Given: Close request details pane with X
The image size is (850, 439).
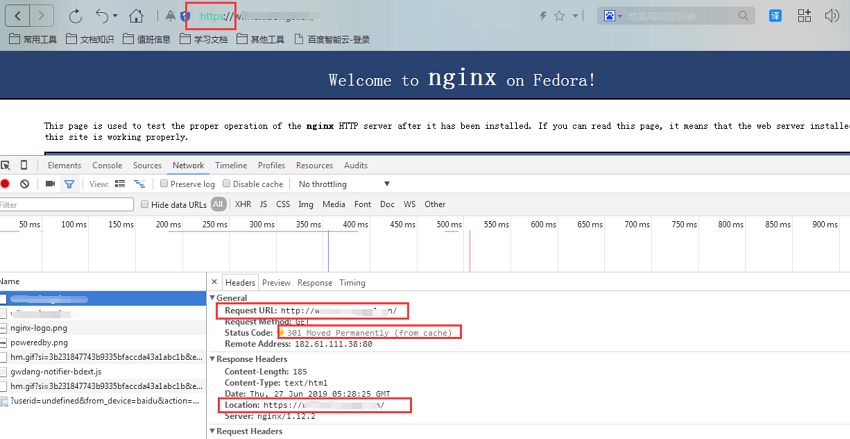Looking at the screenshot, I should coord(214,282).
